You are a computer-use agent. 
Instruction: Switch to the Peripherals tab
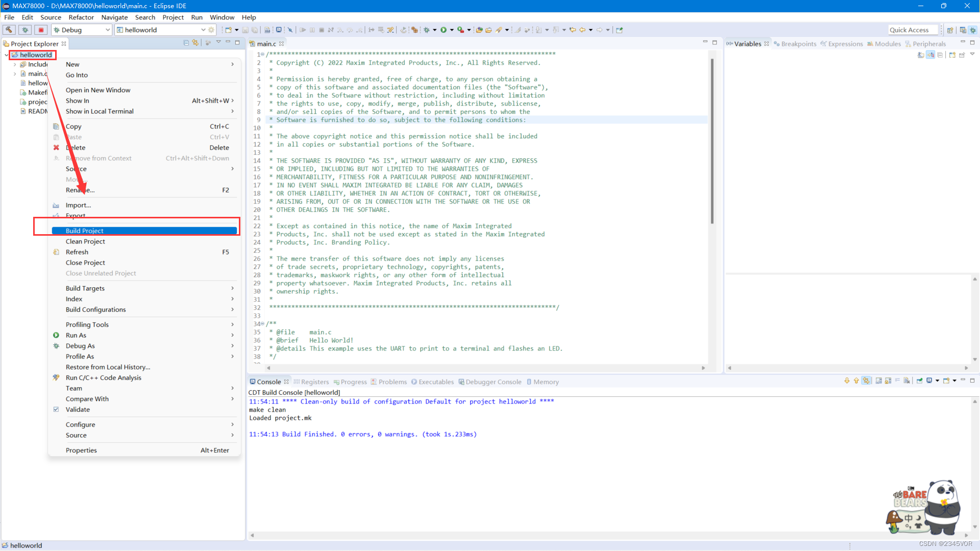pyautogui.click(x=925, y=44)
